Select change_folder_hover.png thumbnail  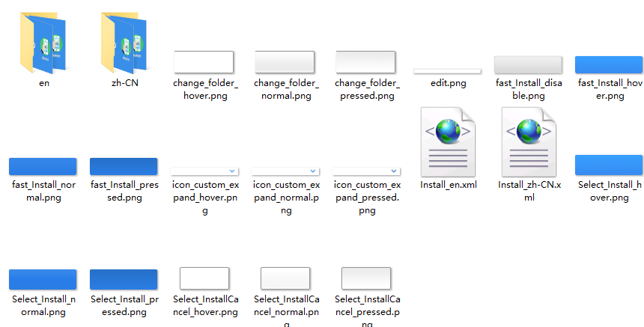pos(204,62)
